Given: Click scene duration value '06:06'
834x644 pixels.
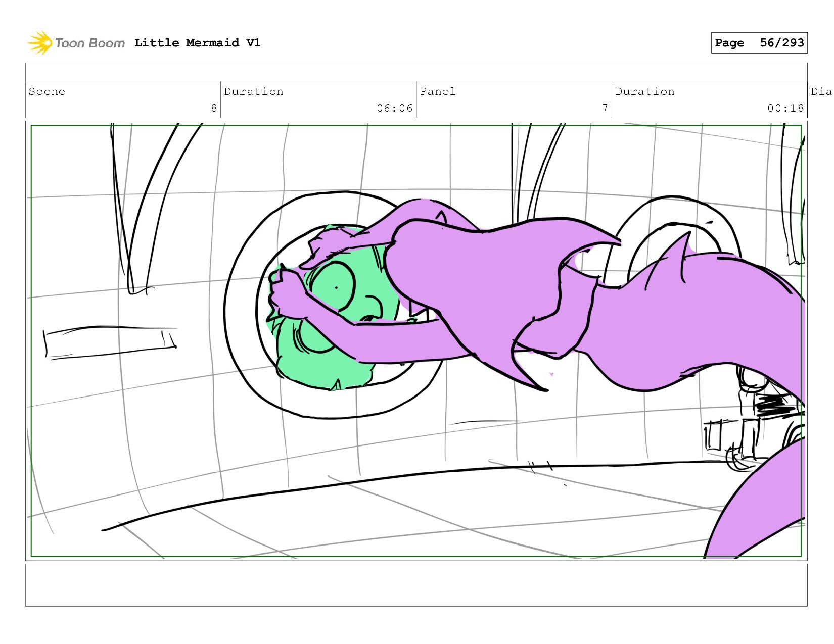Looking at the screenshot, I should coord(394,108).
